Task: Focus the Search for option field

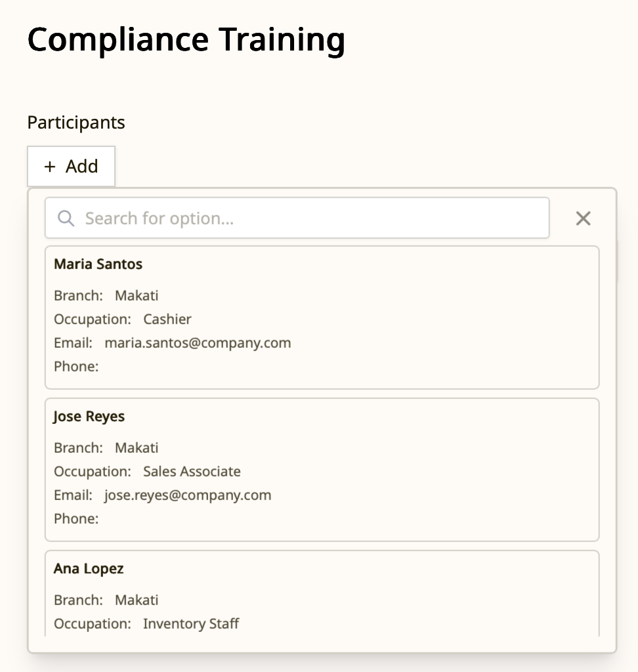Action: tap(297, 218)
